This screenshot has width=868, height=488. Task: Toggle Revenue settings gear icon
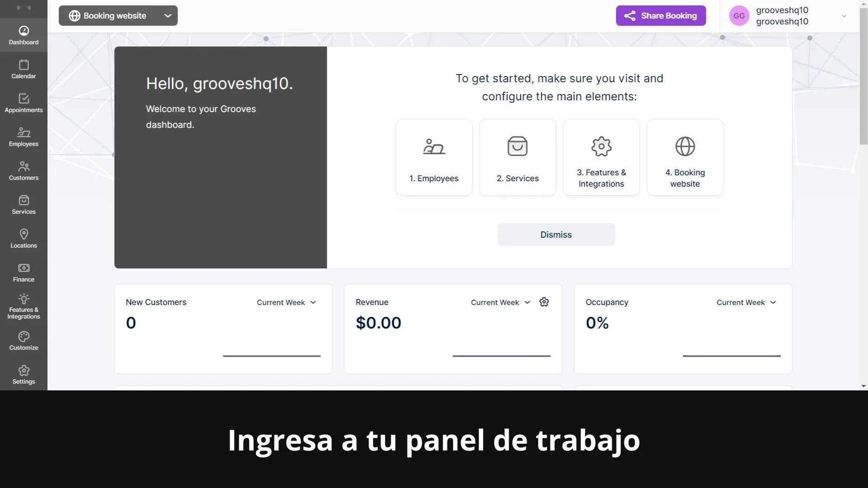[x=544, y=302]
